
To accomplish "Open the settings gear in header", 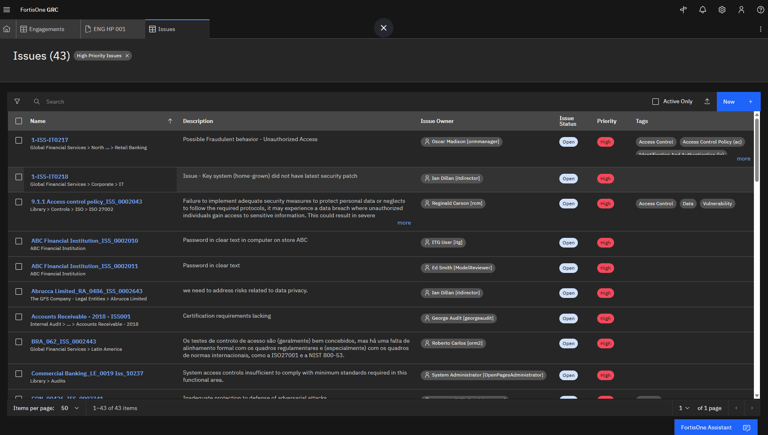I will pos(722,10).
